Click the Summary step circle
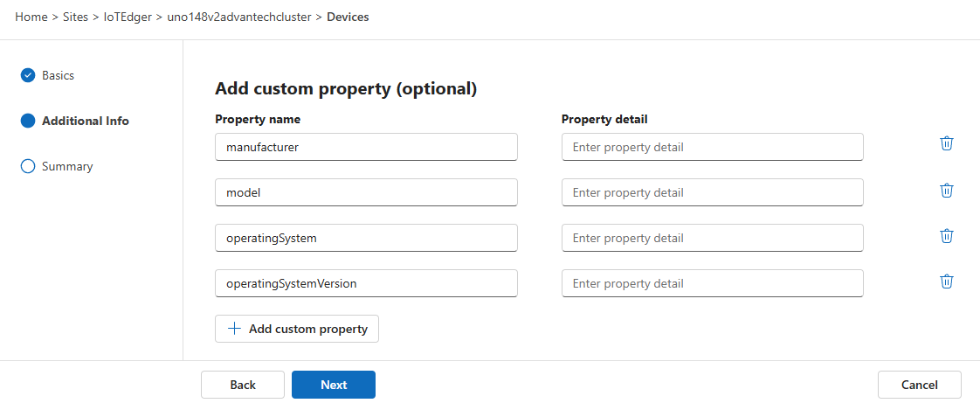Screen dimensions: 980x410 28,166
